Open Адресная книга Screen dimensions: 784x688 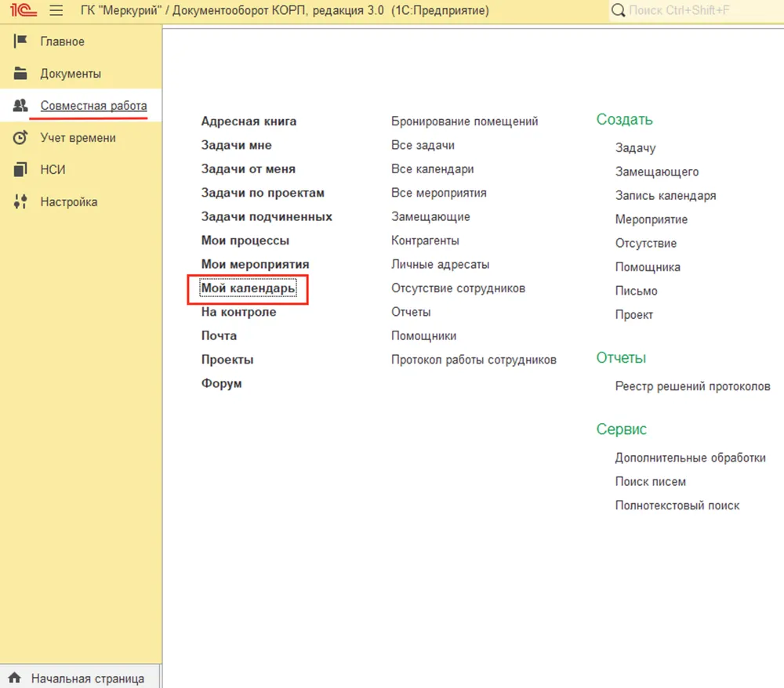click(x=249, y=121)
